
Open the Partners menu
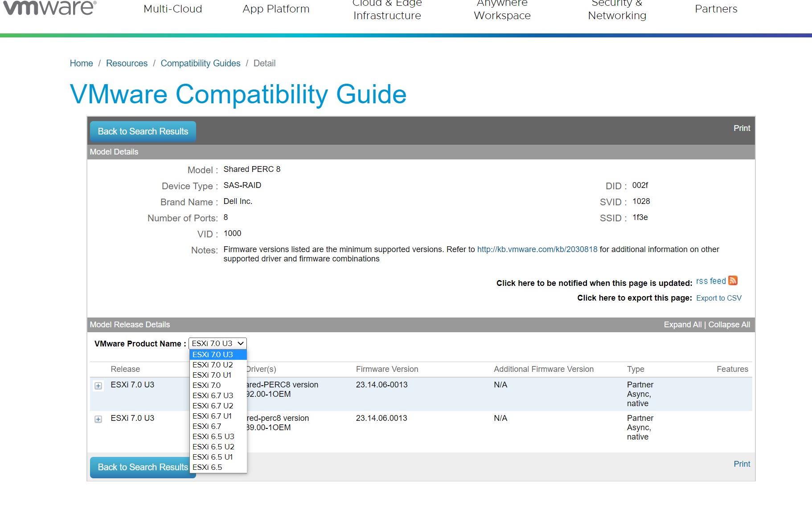pos(716,9)
